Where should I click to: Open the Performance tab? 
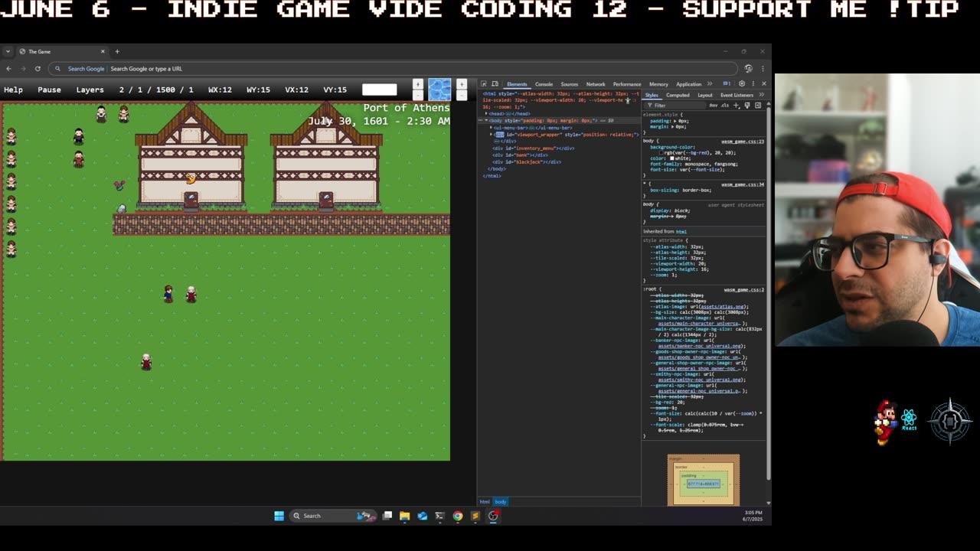click(627, 84)
